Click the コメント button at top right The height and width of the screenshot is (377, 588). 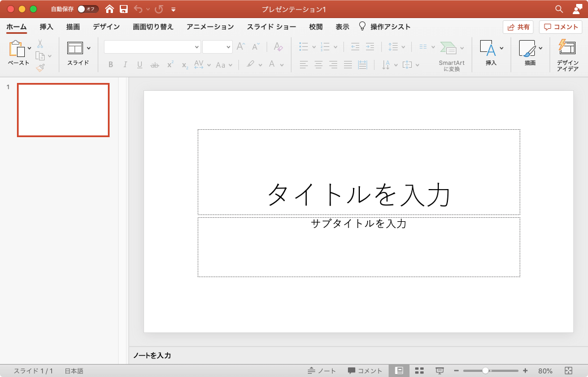pyautogui.click(x=561, y=27)
